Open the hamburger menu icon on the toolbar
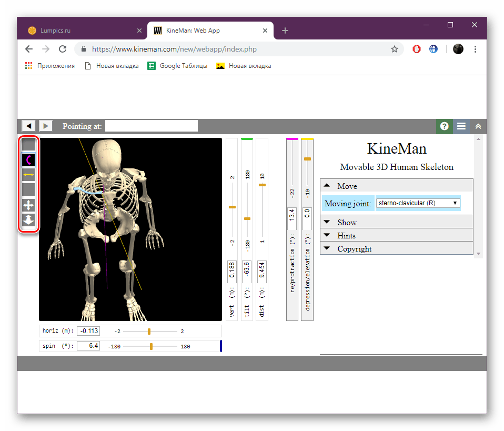Viewport: 504px width, 431px height. 461,126
